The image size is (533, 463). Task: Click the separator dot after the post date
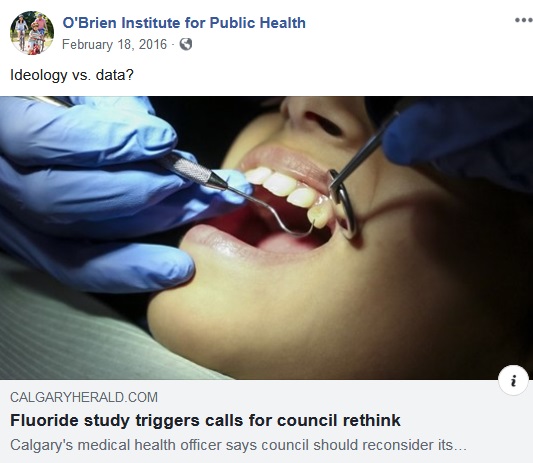[173, 45]
